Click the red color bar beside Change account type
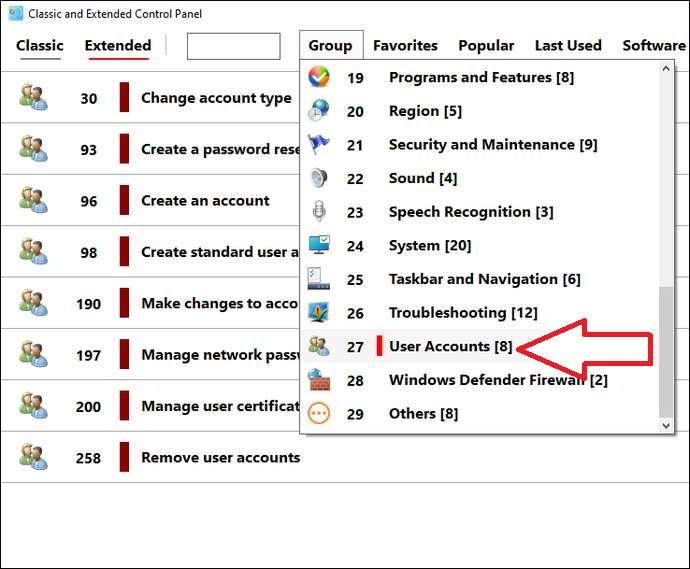The height and width of the screenshot is (569, 690). point(125,97)
